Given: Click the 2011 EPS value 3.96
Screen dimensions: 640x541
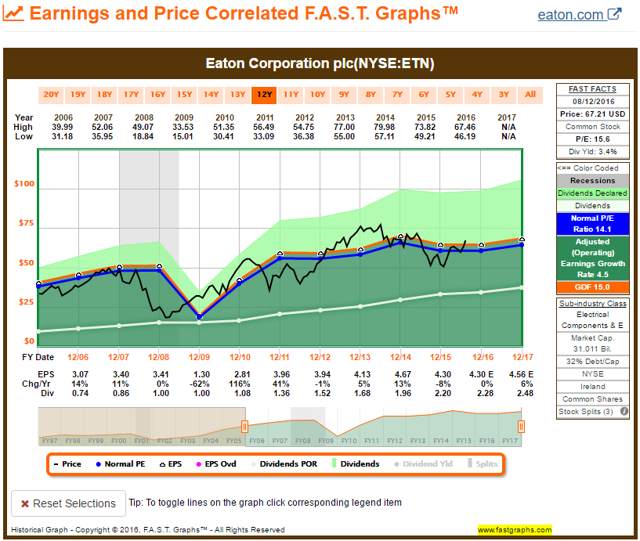Looking at the screenshot, I should (282, 374).
